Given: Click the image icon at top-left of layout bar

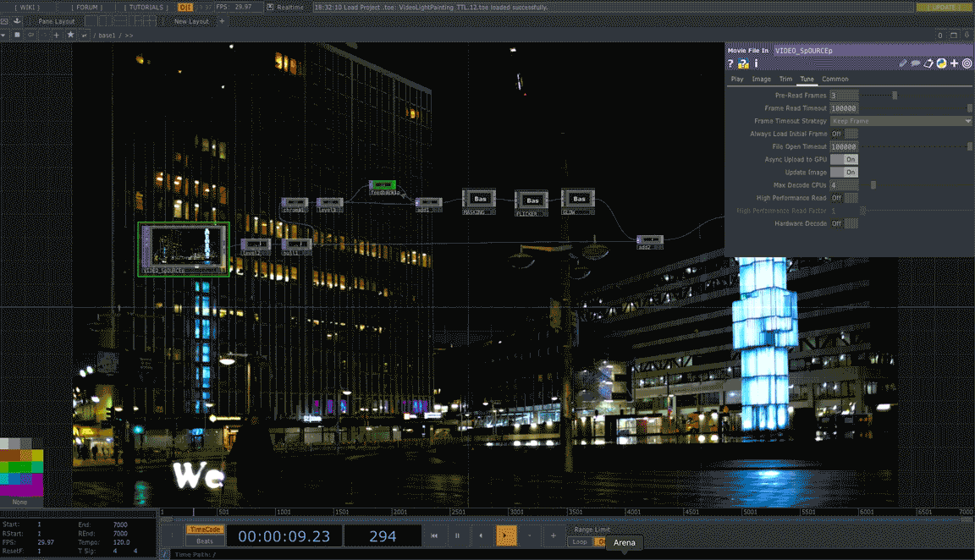Looking at the screenshot, I should point(4,21).
